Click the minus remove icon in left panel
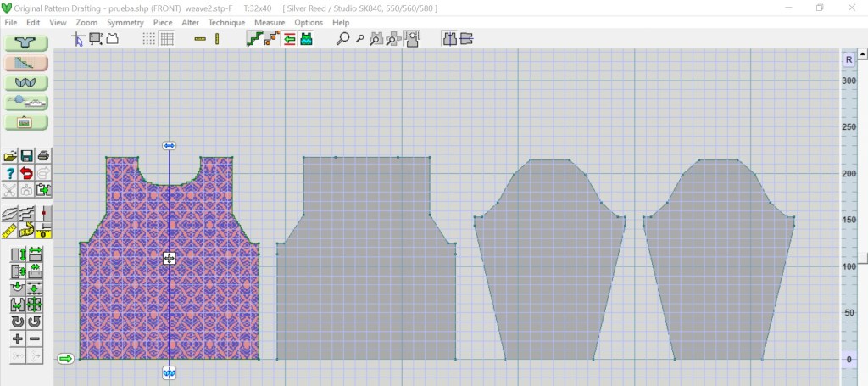The image size is (868, 386). click(x=35, y=338)
